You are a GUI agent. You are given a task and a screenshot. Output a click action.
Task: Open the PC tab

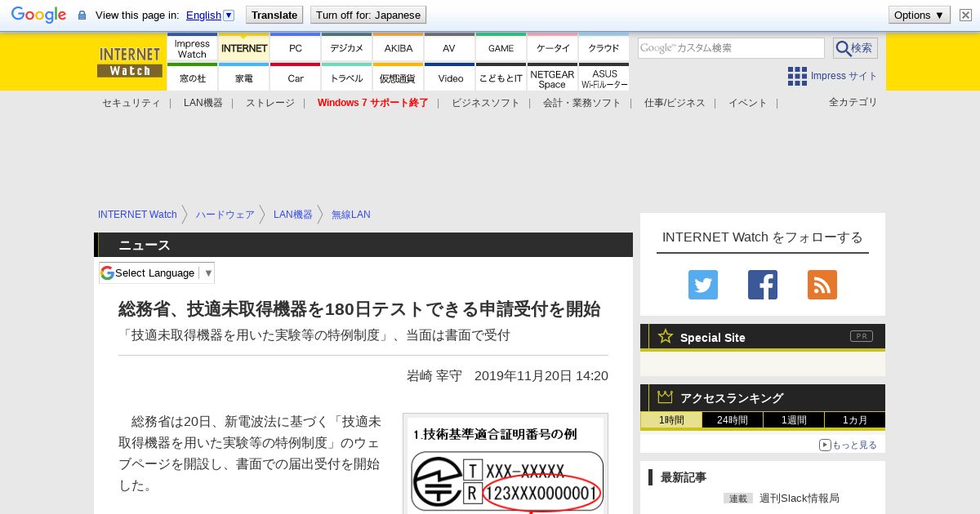click(295, 48)
